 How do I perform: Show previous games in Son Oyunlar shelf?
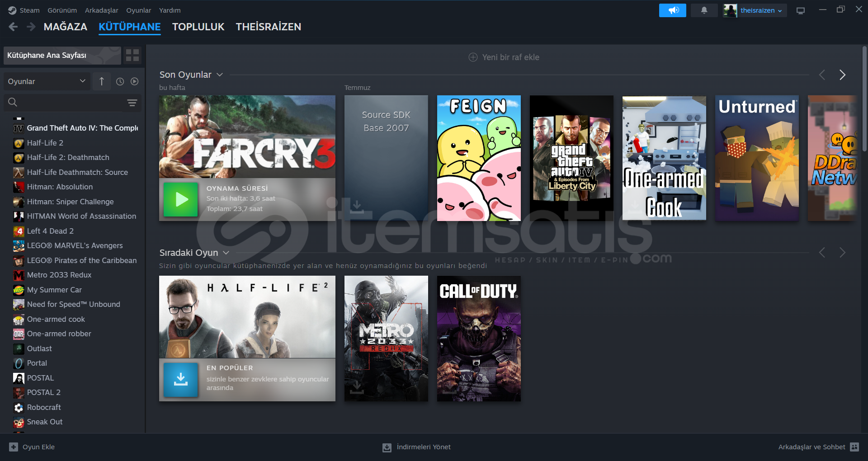(822, 75)
